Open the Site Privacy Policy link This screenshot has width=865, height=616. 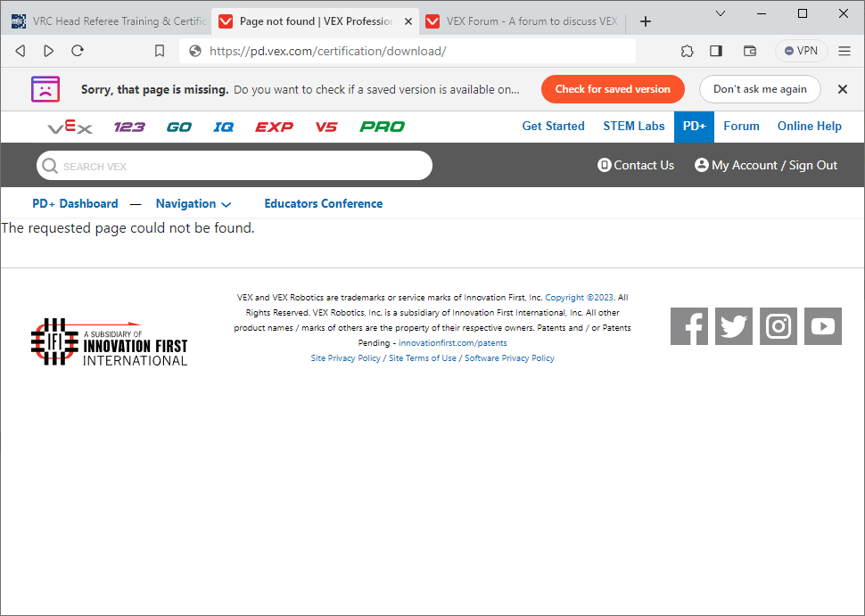(x=345, y=357)
